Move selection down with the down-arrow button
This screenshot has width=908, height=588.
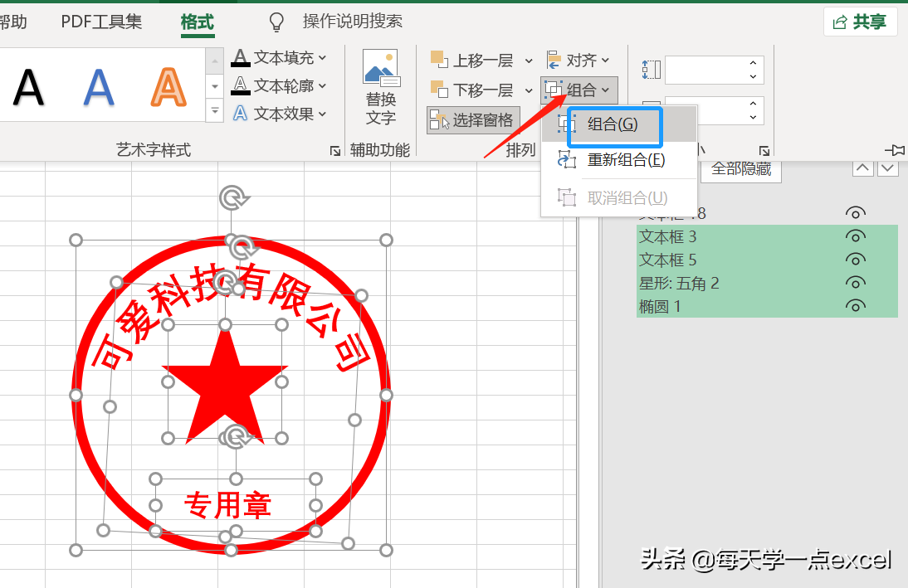(x=888, y=168)
